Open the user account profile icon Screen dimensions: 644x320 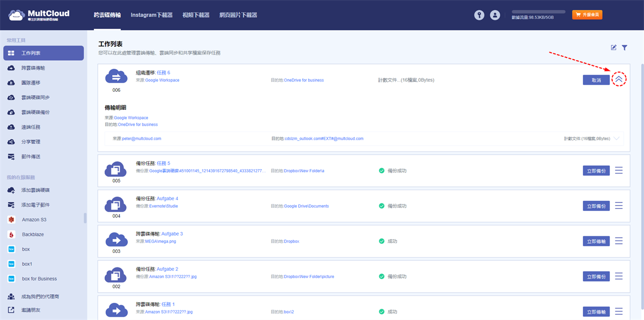(495, 16)
